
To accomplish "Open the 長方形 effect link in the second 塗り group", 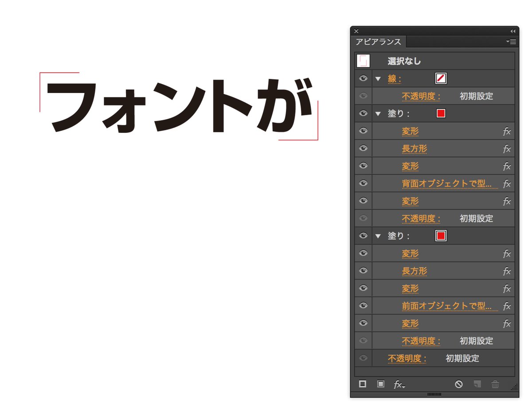I will [415, 271].
